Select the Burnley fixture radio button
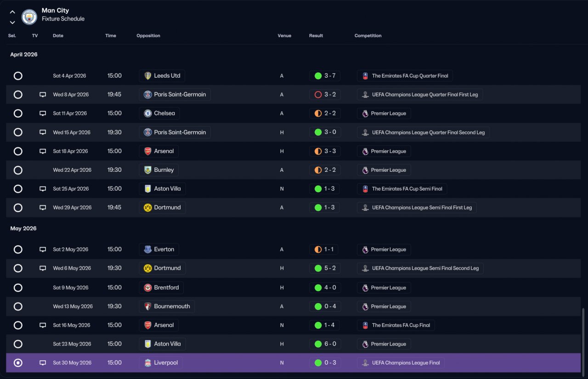This screenshot has height=379, width=588. pyautogui.click(x=18, y=170)
